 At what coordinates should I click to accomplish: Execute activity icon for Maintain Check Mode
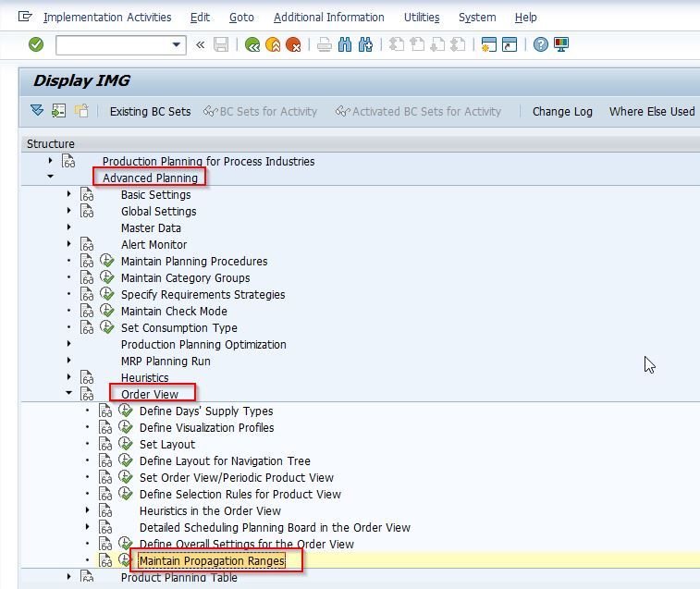pyautogui.click(x=106, y=311)
